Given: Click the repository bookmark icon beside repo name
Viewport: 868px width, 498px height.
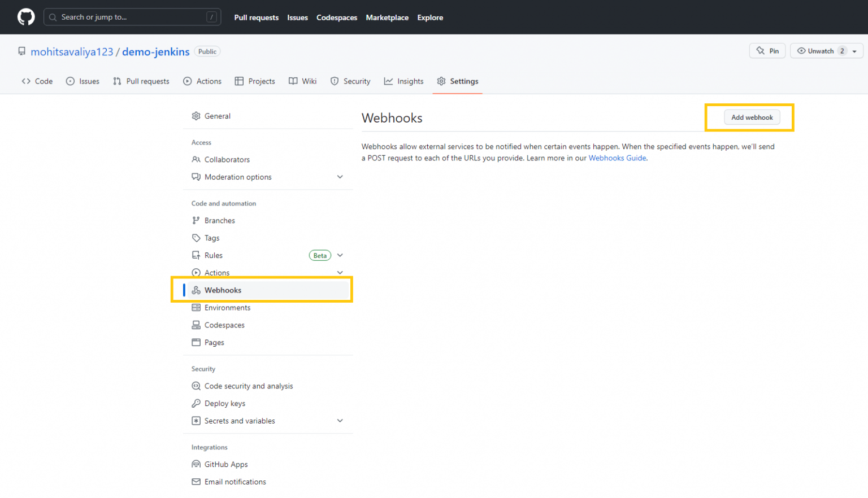Looking at the screenshot, I should pyautogui.click(x=21, y=51).
